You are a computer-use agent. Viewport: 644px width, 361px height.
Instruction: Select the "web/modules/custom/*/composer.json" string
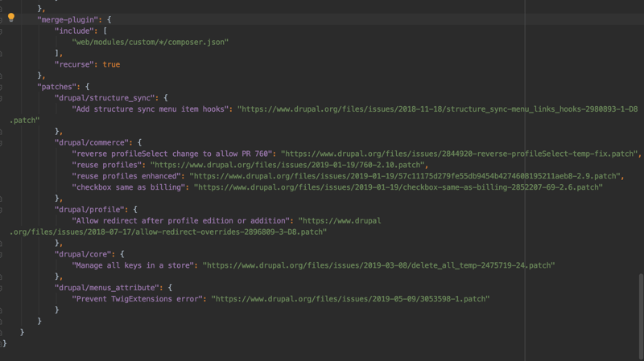point(151,42)
